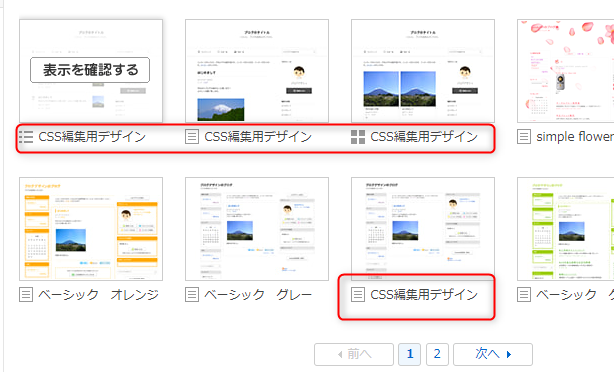Open the pink flower petals template thumbnail

(565, 71)
